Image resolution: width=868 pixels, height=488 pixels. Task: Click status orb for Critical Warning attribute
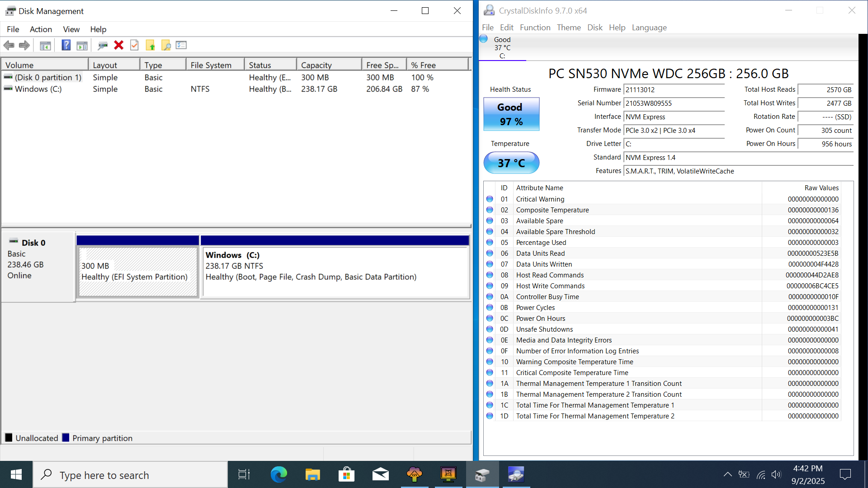[x=490, y=199]
